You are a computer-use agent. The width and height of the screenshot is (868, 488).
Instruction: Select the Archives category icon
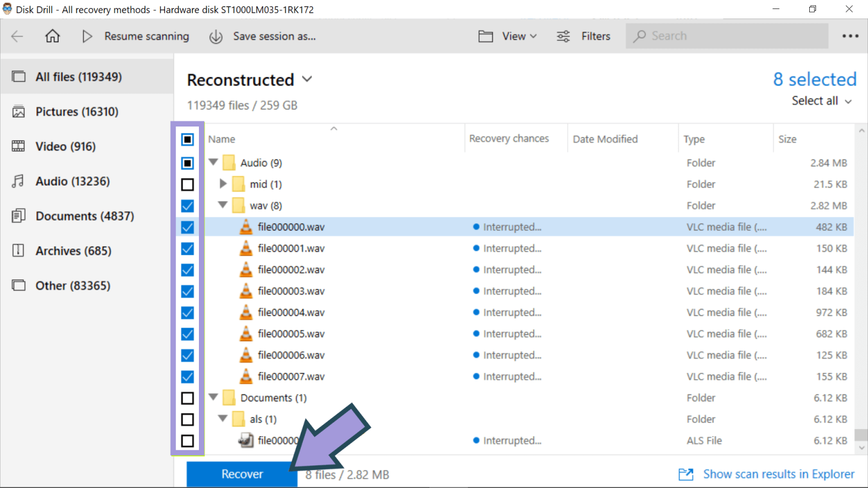click(x=19, y=250)
